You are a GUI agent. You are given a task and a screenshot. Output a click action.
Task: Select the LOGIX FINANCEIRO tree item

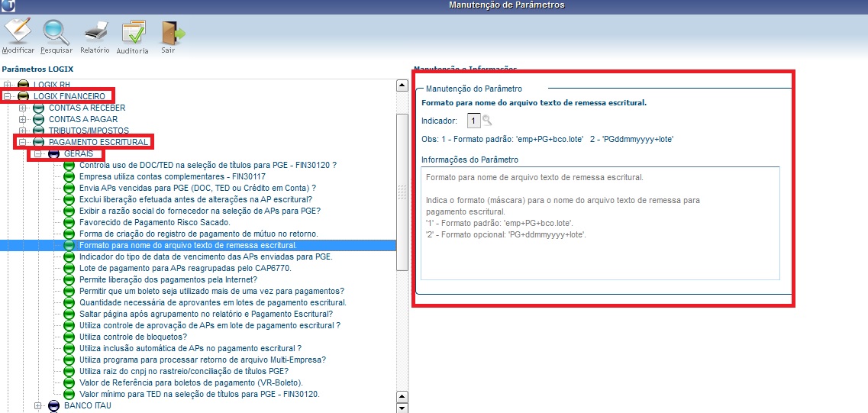coord(69,96)
